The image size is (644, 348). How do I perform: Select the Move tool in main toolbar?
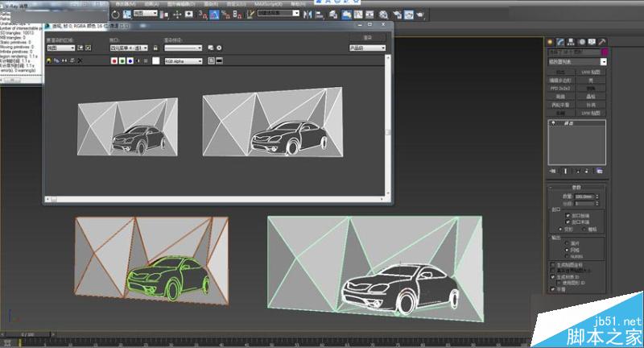[177, 14]
